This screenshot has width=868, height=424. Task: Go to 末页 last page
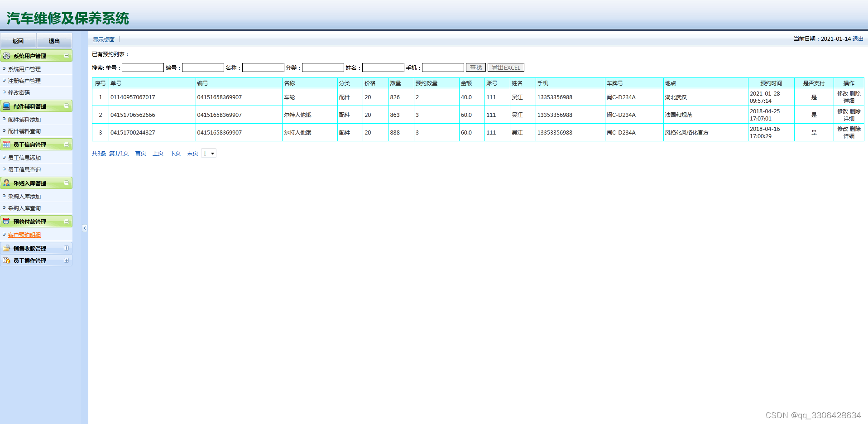(192, 154)
